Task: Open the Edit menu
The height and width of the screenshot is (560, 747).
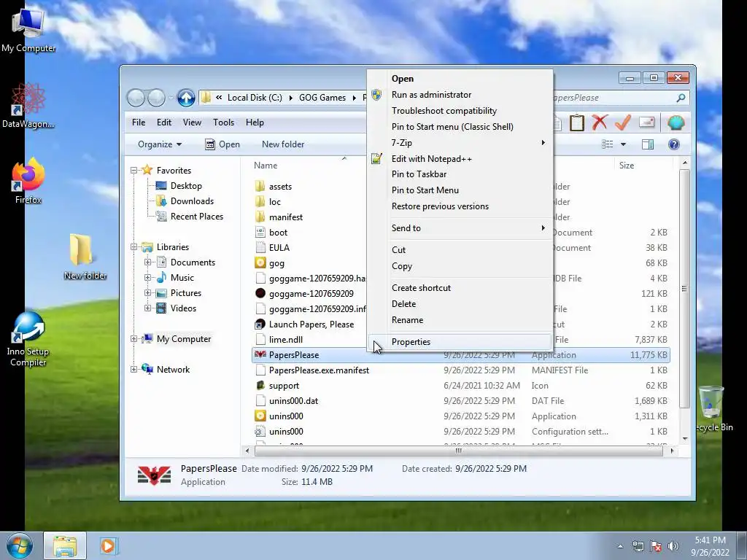Action: tap(164, 122)
